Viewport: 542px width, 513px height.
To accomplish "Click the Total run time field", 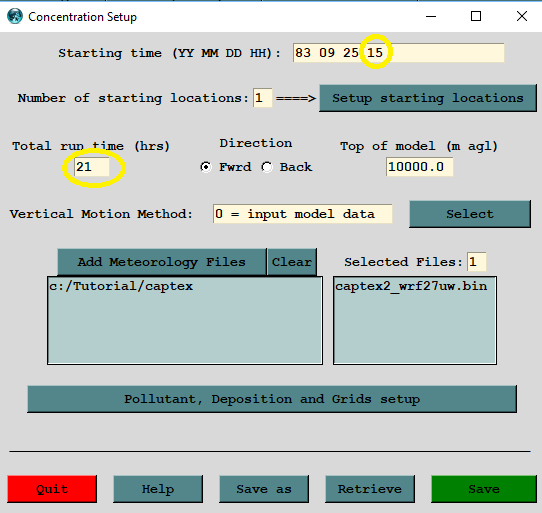I will (92, 167).
